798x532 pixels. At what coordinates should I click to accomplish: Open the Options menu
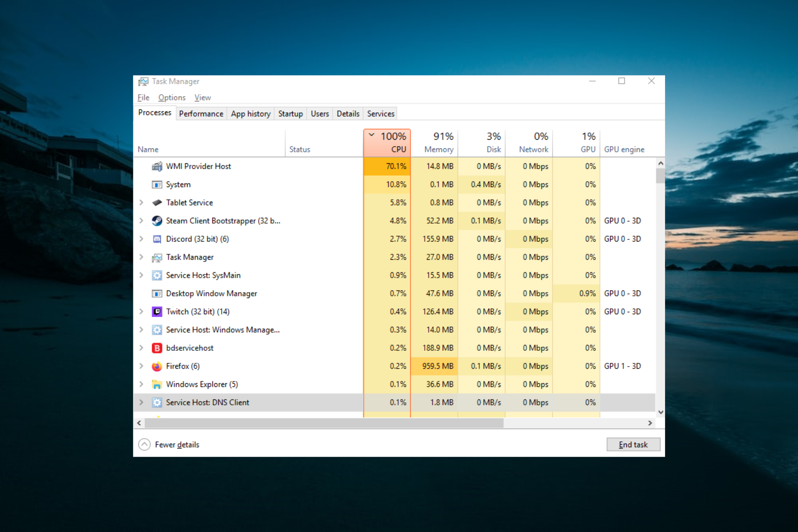(172, 98)
